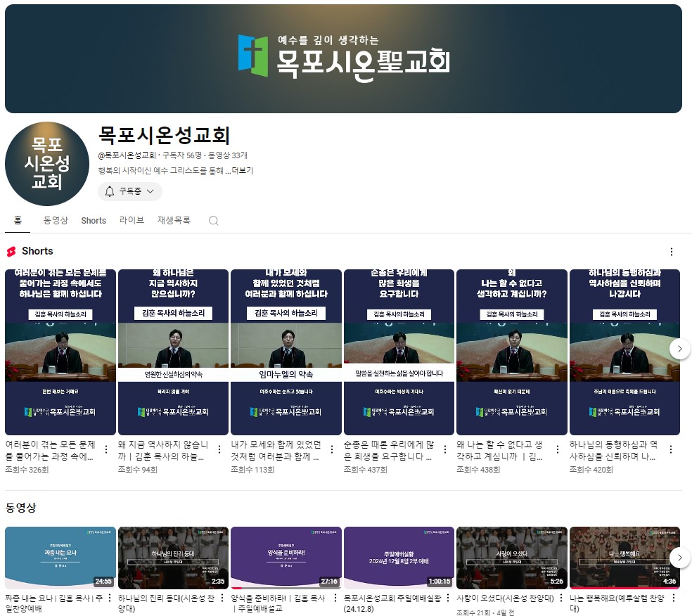The height and width of the screenshot is (616, 692).
Task: Open the '짜증 내는 요나' video title
Action: (54, 603)
